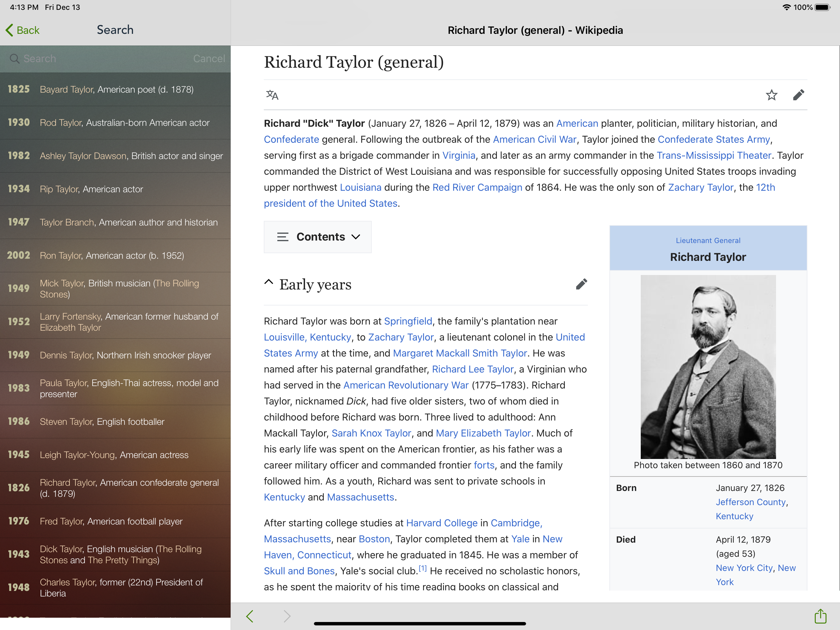Go back in browser navigation
The height and width of the screenshot is (630, 840).
[250, 616]
